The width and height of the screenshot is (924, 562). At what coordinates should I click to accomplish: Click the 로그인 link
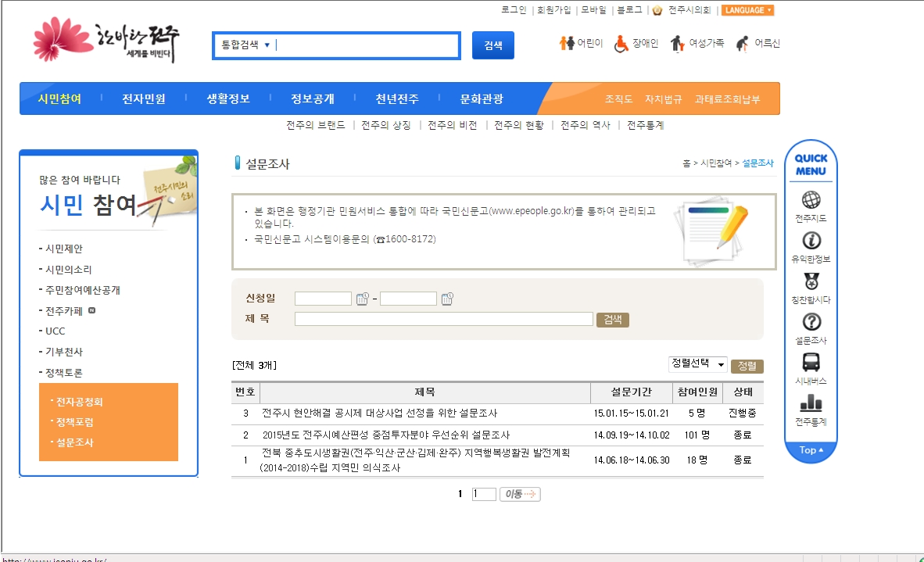514,10
